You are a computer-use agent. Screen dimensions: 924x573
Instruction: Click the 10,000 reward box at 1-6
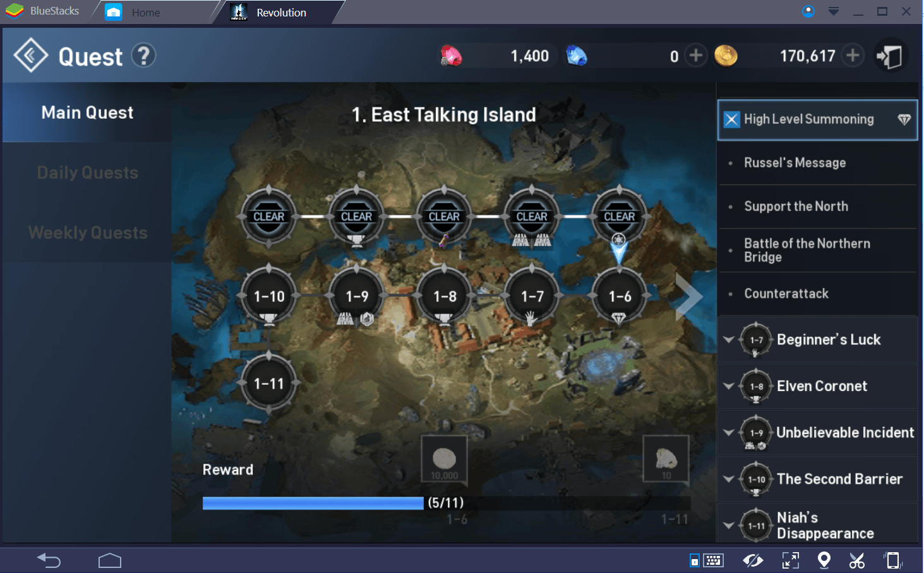coord(444,460)
